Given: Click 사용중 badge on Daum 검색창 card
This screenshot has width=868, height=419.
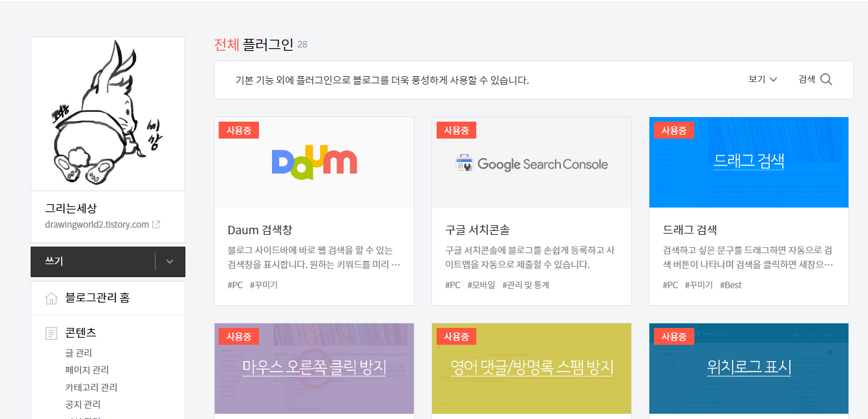Looking at the screenshot, I should pyautogui.click(x=239, y=130).
